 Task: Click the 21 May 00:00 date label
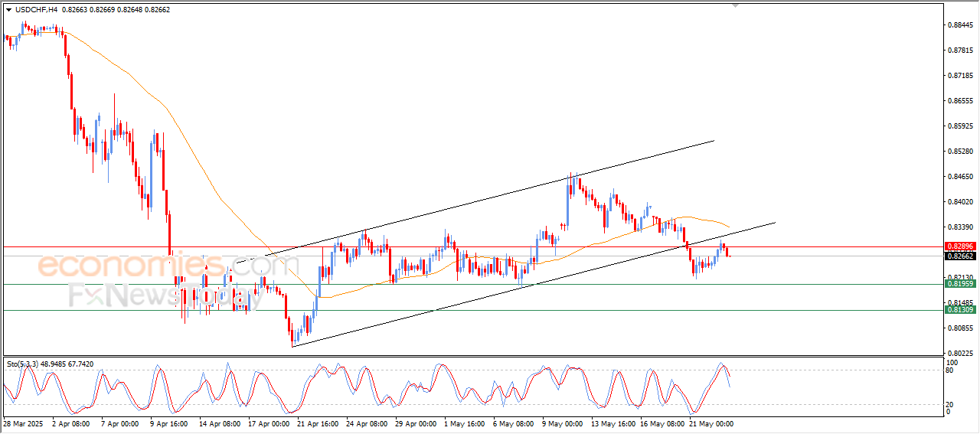711,423
